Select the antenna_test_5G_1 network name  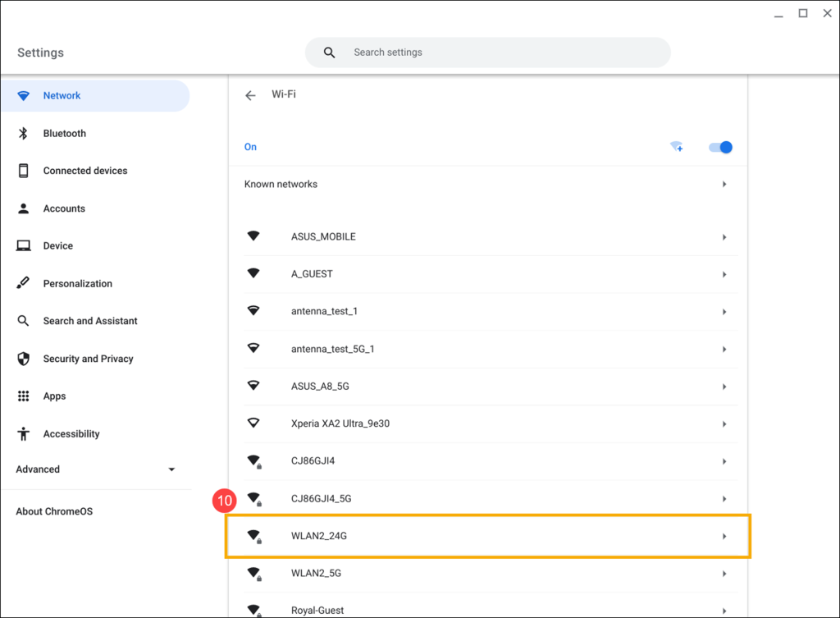click(x=333, y=349)
